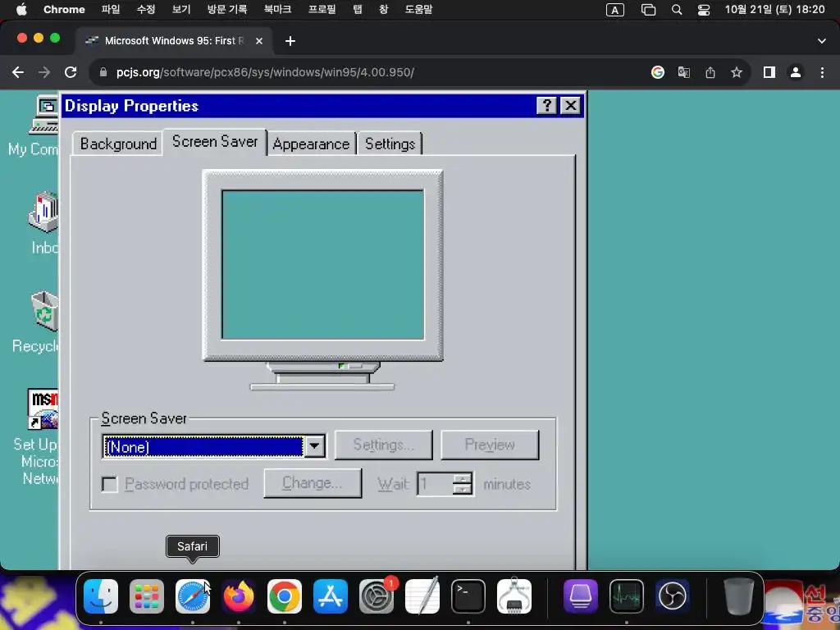Click the menu bar date and time
Viewport: 840px width, 630px height.
[774, 10]
